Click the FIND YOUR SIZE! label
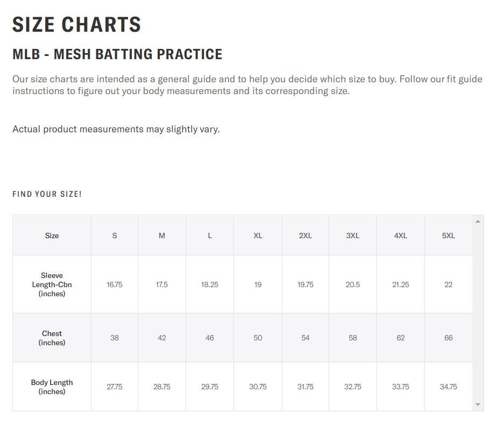 pyautogui.click(x=47, y=194)
